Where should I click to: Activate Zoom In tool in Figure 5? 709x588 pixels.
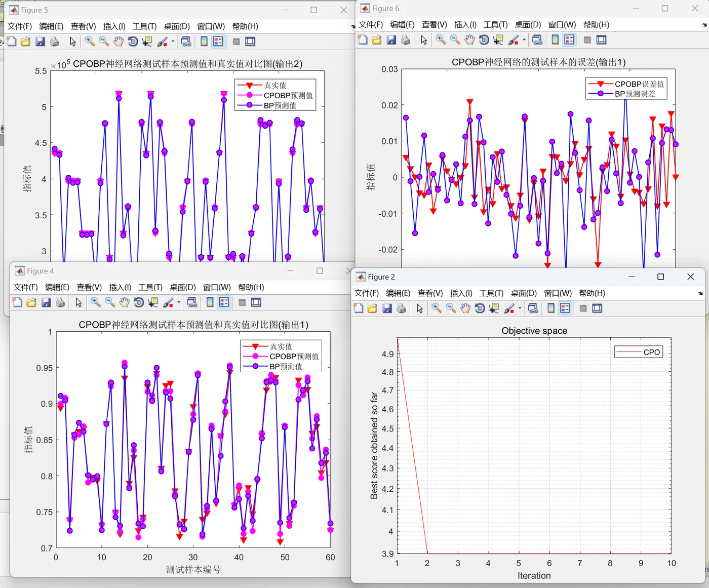[x=90, y=42]
